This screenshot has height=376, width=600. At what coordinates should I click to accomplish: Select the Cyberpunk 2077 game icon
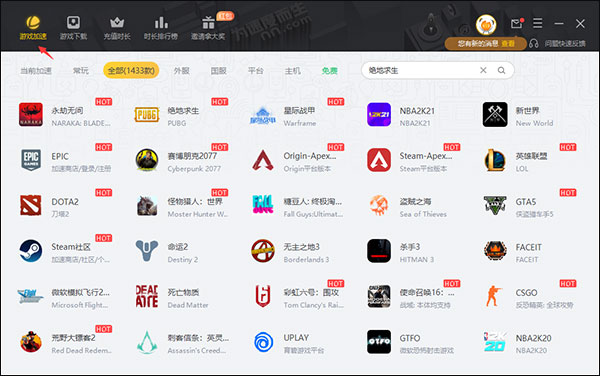[147, 160]
